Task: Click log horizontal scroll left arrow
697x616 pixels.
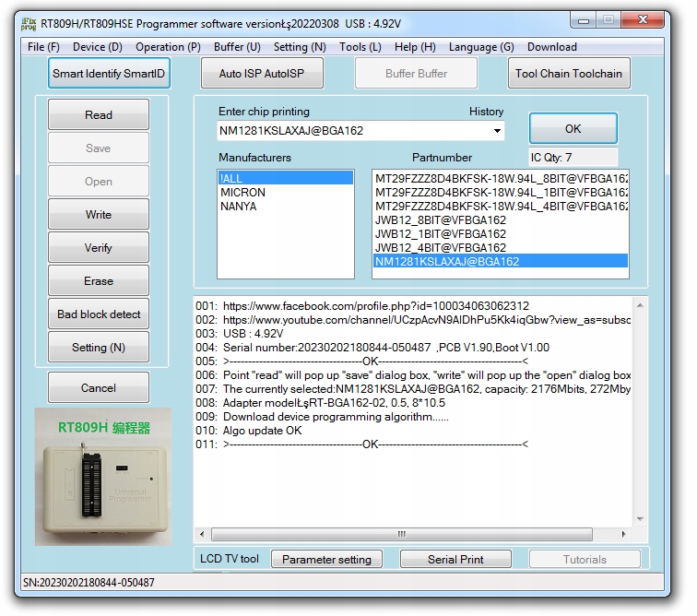Action: [x=202, y=534]
